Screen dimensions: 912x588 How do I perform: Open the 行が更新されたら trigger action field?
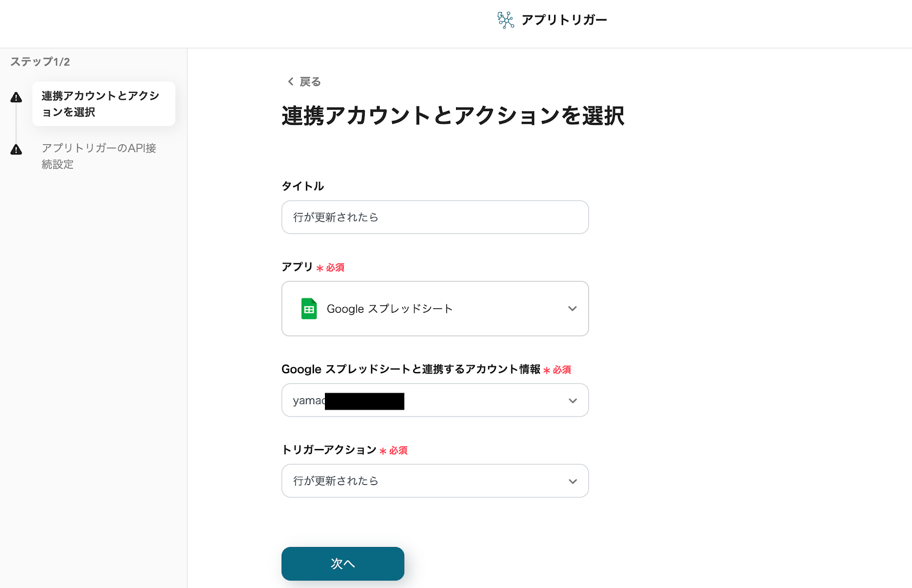coord(422,481)
